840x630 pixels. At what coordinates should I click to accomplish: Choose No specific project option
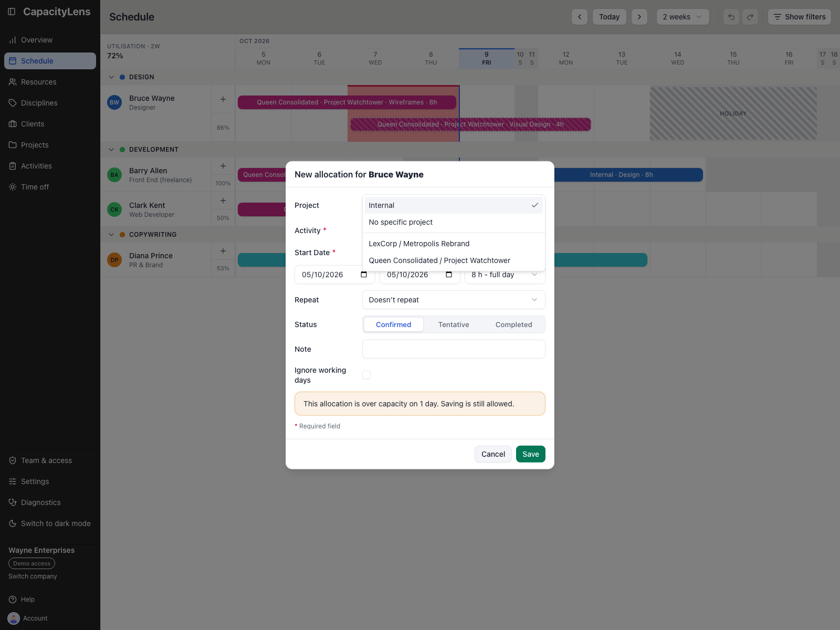pyautogui.click(x=454, y=222)
